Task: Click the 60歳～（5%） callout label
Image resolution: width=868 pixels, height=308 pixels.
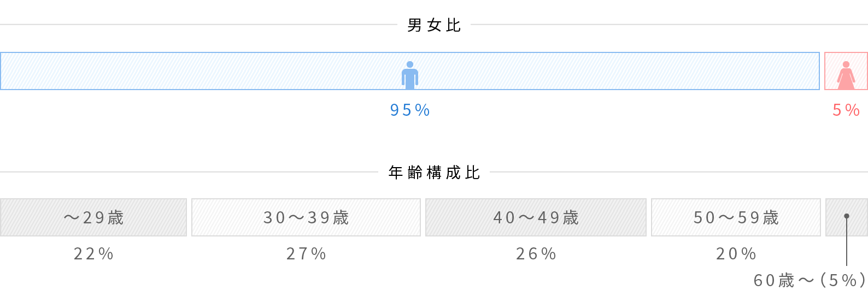Action: click(x=810, y=281)
